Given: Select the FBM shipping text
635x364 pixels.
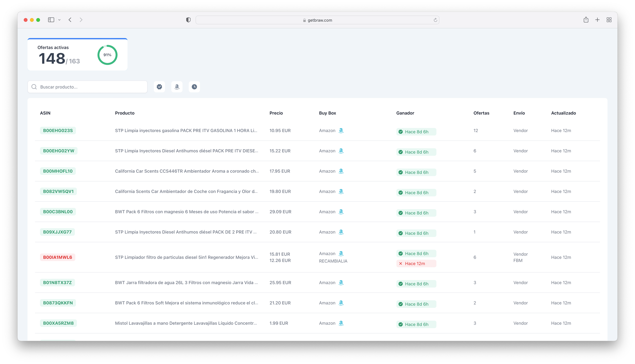Looking at the screenshot, I should [518, 260].
